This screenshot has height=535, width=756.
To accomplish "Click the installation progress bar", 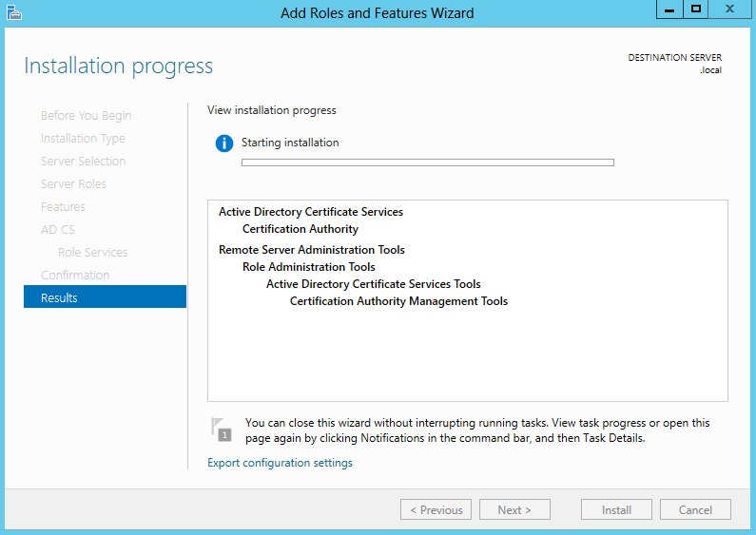I will (428, 162).
